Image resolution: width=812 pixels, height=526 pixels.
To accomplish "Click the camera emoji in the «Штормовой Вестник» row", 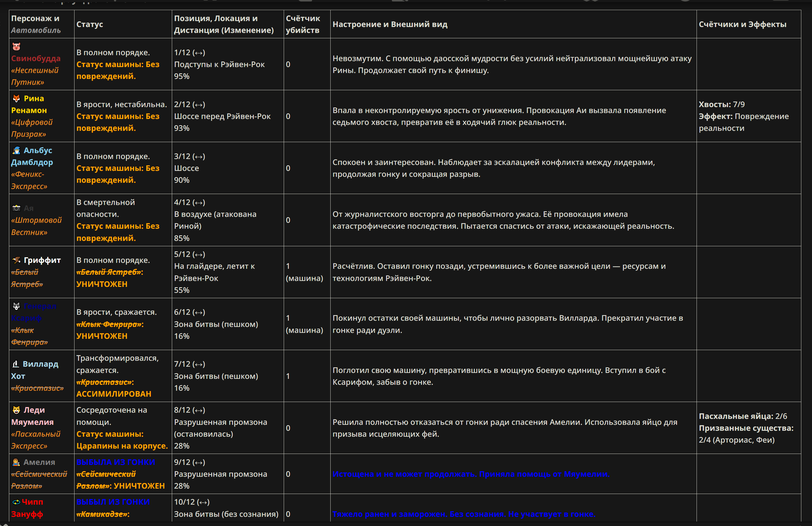I will [16, 208].
